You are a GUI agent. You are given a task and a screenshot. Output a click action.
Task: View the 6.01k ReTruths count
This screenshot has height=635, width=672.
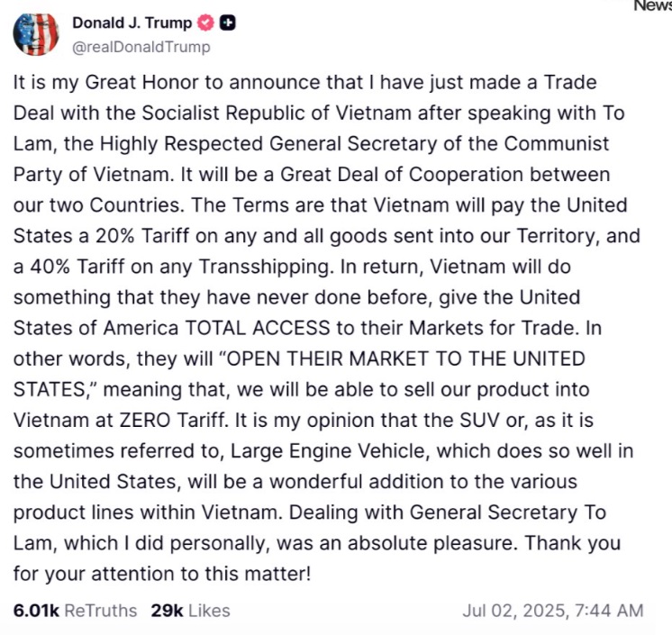(x=75, y=610)
